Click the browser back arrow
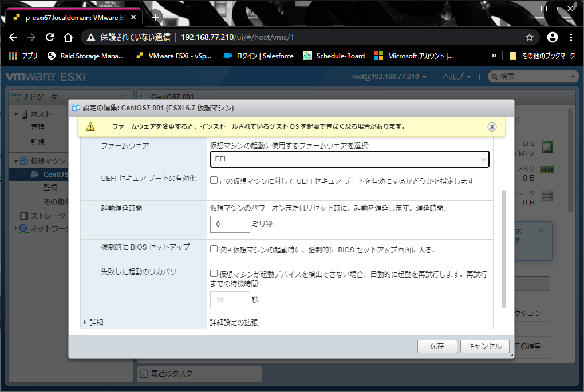The height and width of the screenshot is (392, 584). coord(13,37)
